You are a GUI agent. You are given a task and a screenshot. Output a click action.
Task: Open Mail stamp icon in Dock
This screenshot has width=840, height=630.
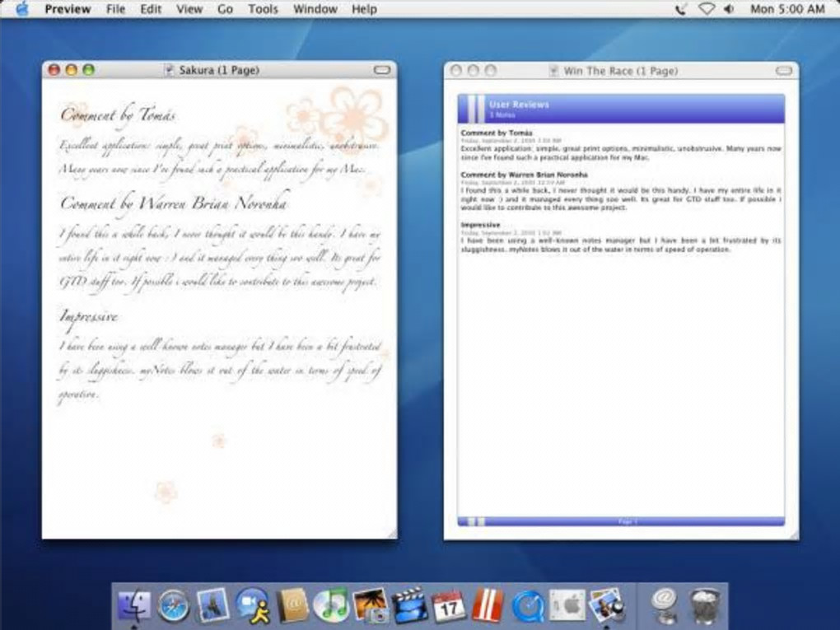click(x=212, y=605)
